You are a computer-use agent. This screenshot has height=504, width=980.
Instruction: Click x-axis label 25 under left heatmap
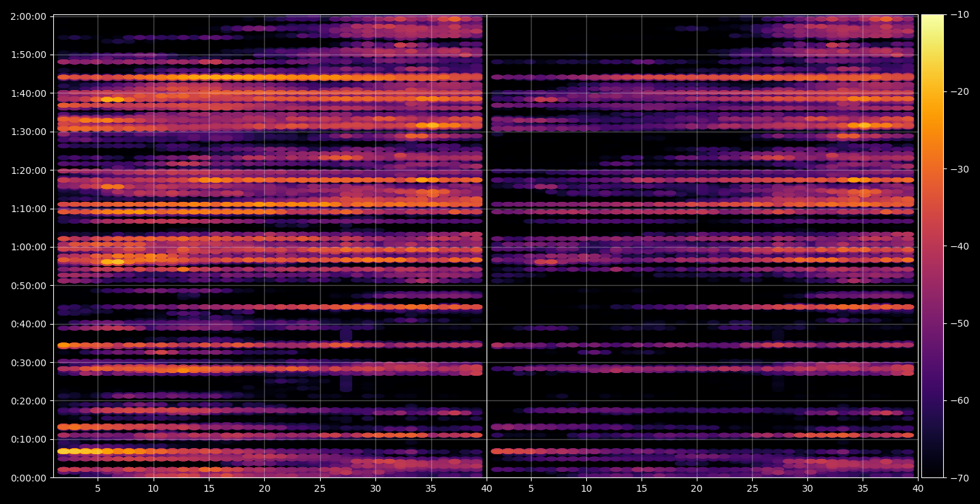click(320, 489)
